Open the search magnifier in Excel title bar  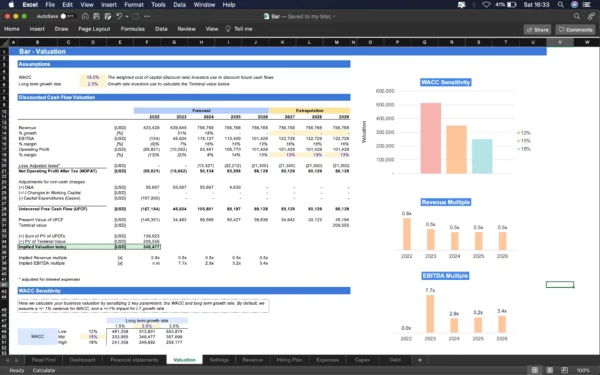point(577,16)
